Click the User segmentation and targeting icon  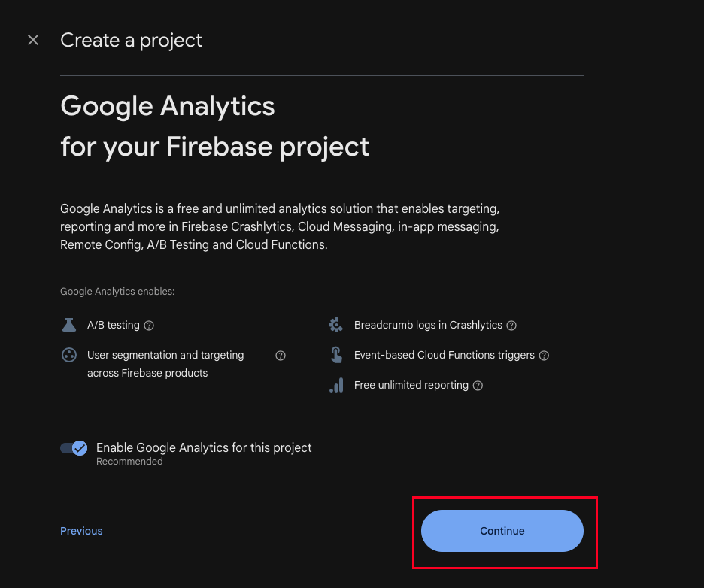click(x=68, y=355)
